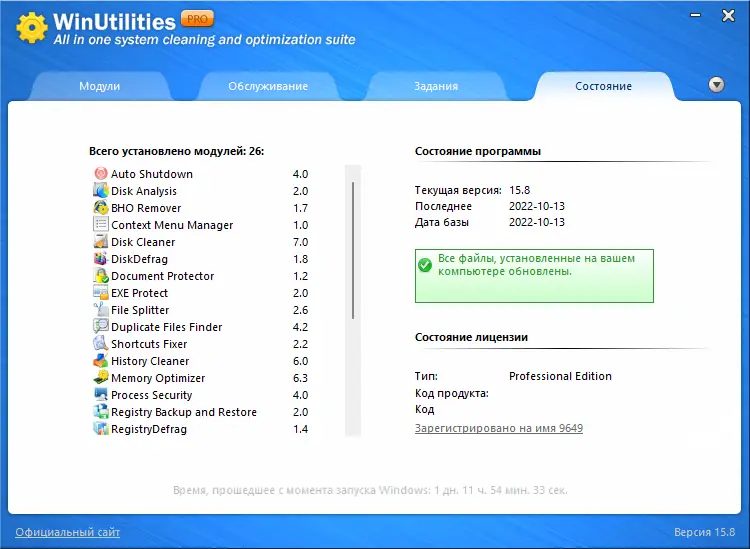
Task: Click the Process Security text label
Action: [152, 395]
